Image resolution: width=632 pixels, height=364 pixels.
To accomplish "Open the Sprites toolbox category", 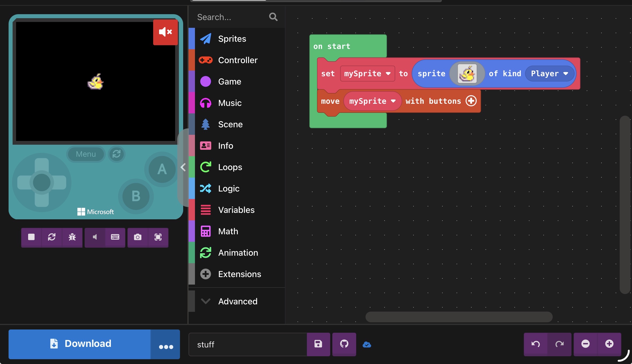I will pos(232,39).
